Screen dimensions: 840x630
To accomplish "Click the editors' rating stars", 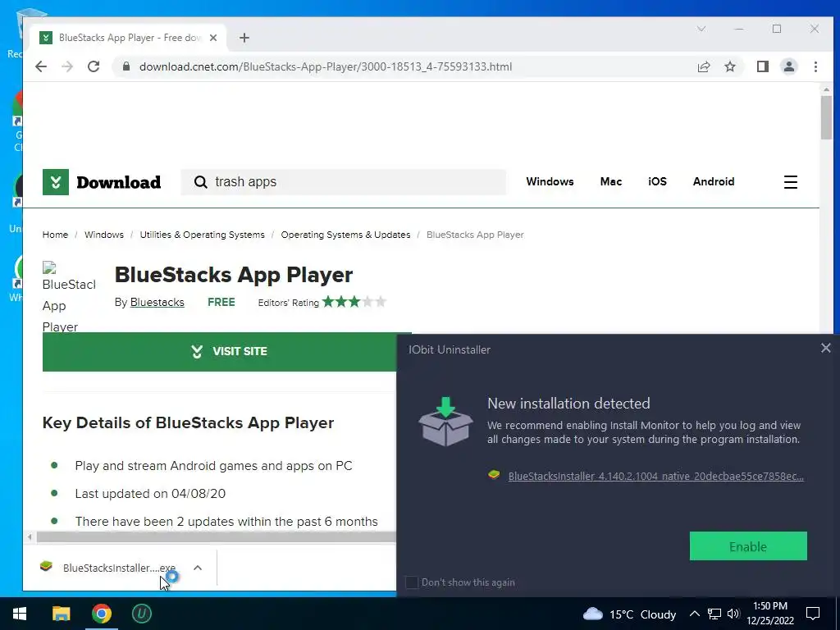I will click(x=354, y=302).
